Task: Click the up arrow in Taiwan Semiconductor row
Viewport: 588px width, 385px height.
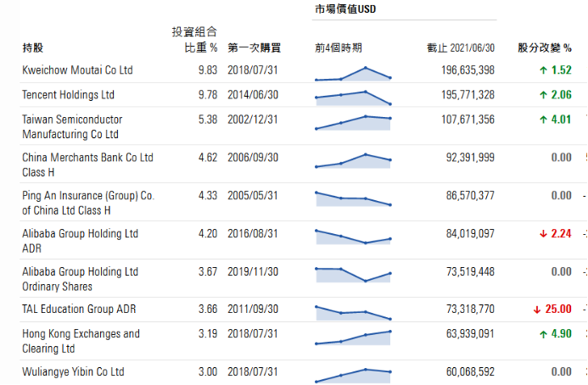Action: click(543, 120)
